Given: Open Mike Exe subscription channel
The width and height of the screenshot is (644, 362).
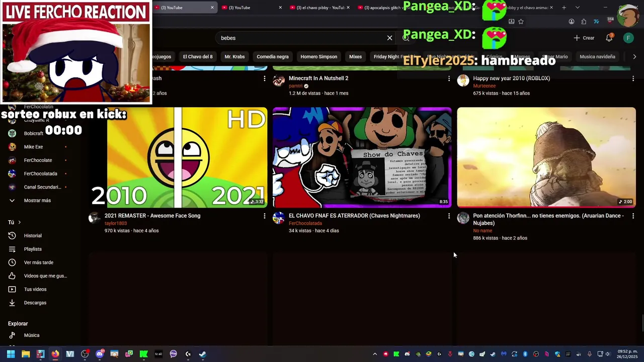Looking at the screenshot, I should (33, 147).
